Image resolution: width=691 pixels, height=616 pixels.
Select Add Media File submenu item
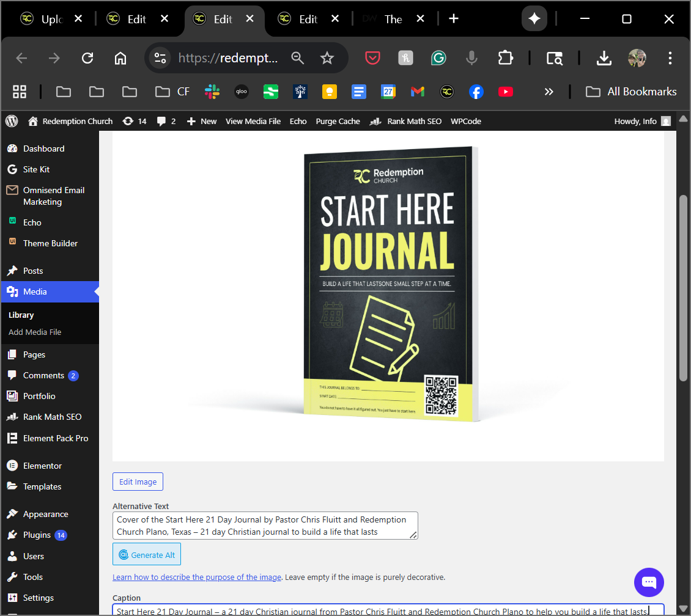click(x=35, y=332)
